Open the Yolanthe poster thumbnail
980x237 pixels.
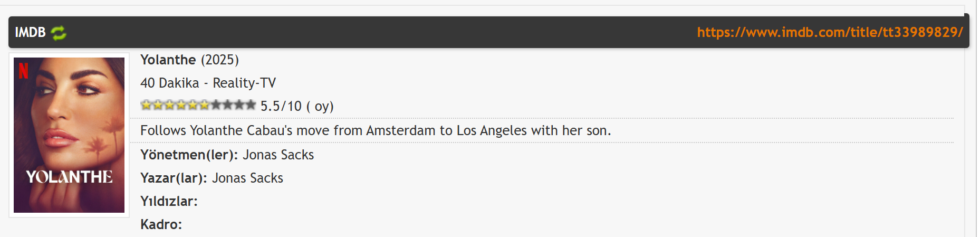click(x=69, y=135)
